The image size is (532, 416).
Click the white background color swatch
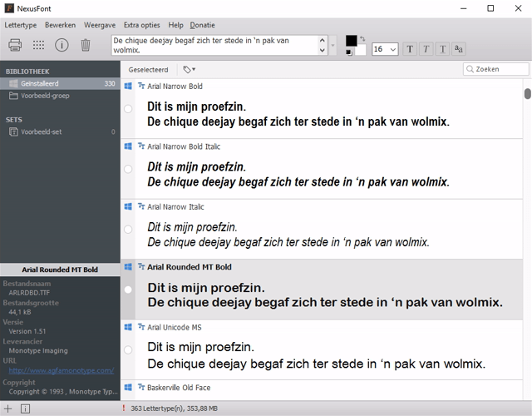pyautogui.click(x=360, y=50)
